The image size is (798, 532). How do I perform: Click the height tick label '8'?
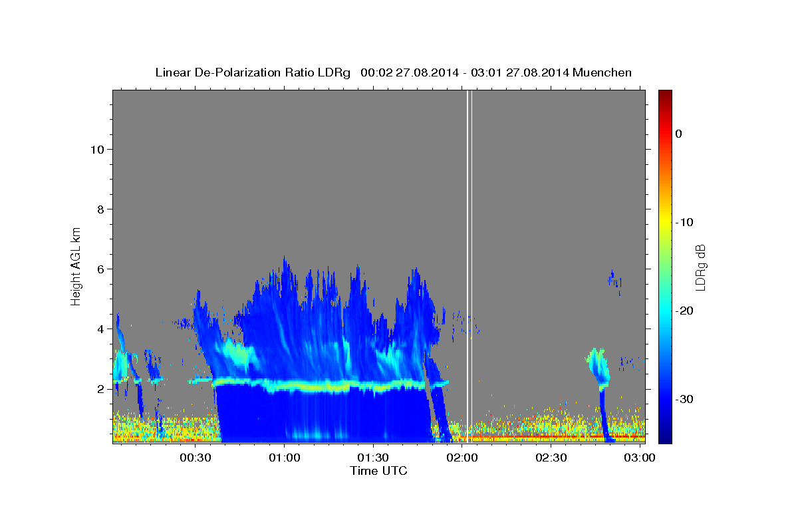100,209
